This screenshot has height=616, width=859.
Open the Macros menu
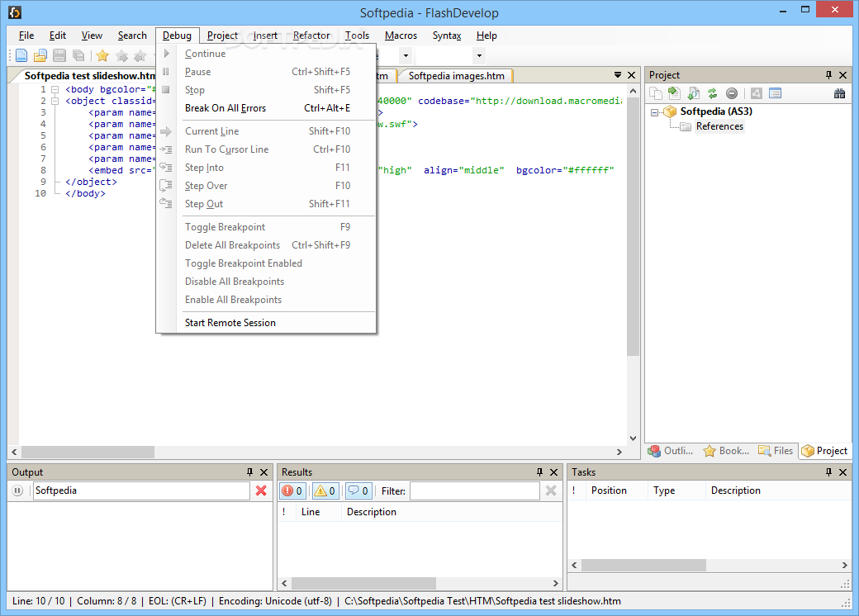click(x=401, y=36)
